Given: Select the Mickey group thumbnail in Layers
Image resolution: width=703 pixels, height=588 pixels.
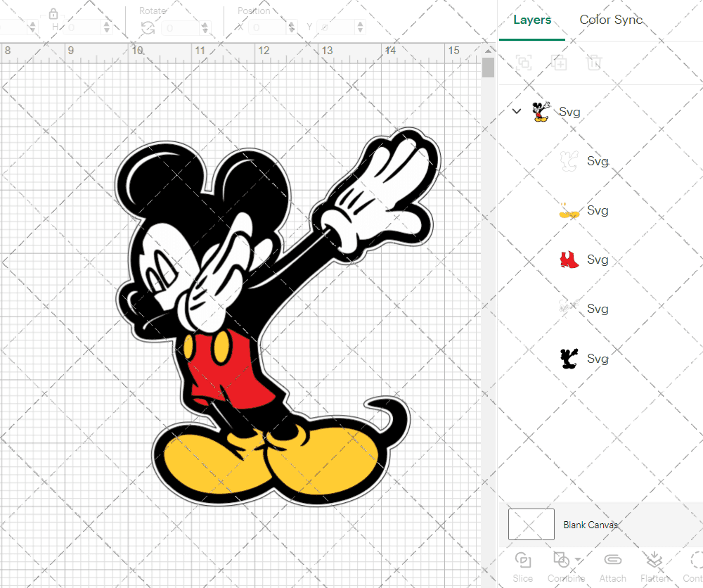Looking at the screenshot, I should click(541, 112).
